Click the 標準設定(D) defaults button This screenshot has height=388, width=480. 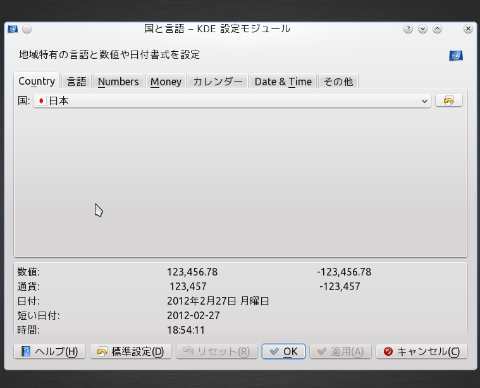tap(130, 351)
